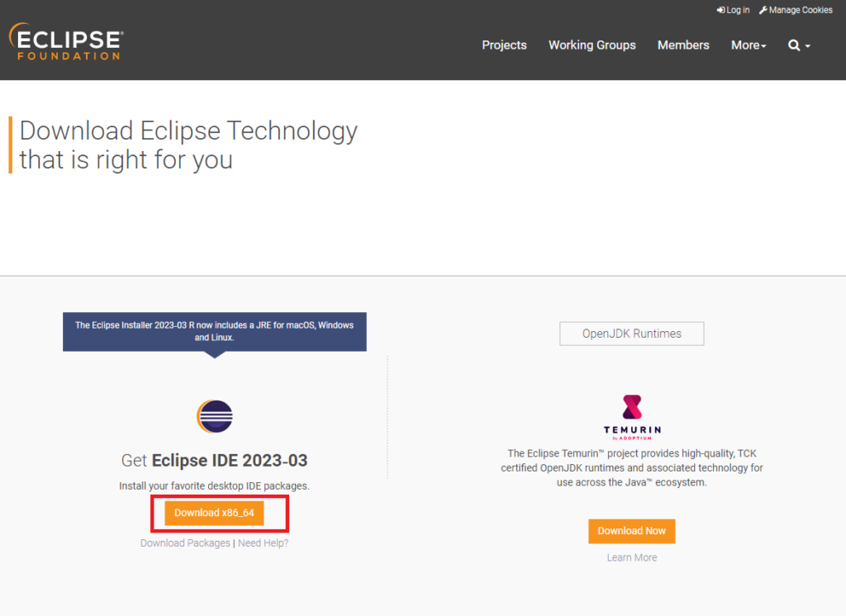Image resolution: width=846 pixels, height=616 pixels.
Task: Click the Need Help? link
Action: (x=263, y=543)
